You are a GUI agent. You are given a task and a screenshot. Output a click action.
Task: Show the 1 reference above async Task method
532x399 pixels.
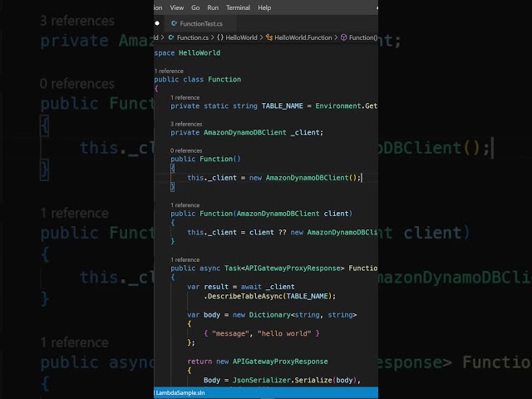click(x=185, y=260)
